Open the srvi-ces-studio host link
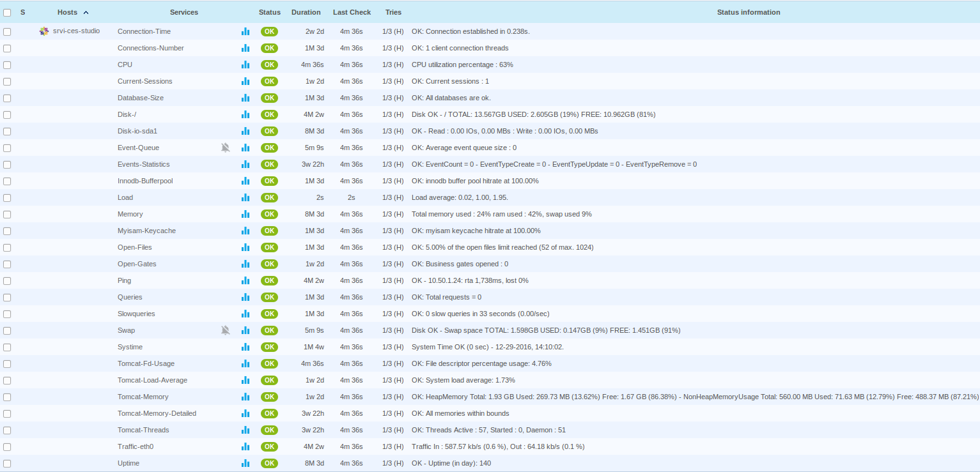The image size is (980, 472). (x=76, y=31)
